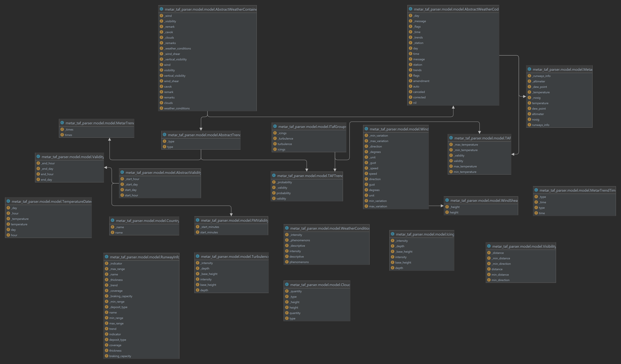Screen dimensions: 621x364
Task: Select the AbstractWeatherCode class header
Action: pos(456,9)
